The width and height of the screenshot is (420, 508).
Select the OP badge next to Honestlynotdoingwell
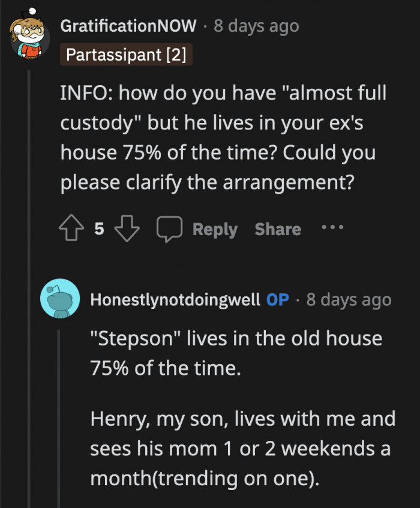[x=277, y=300]
